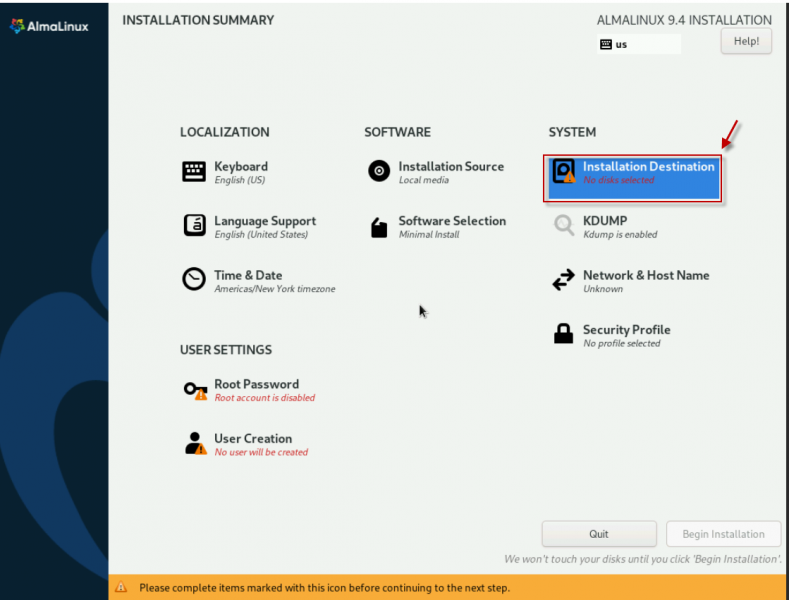Click the USER SETTINGS section heading

click(226, 350)
